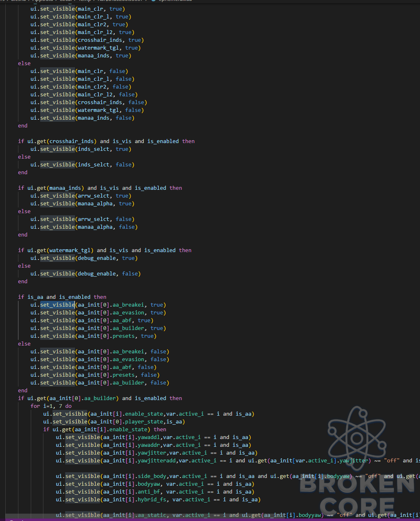Click the line setting aa_builder to false
The height and width of the screenshot is (521, 420).
coord(100,383)
